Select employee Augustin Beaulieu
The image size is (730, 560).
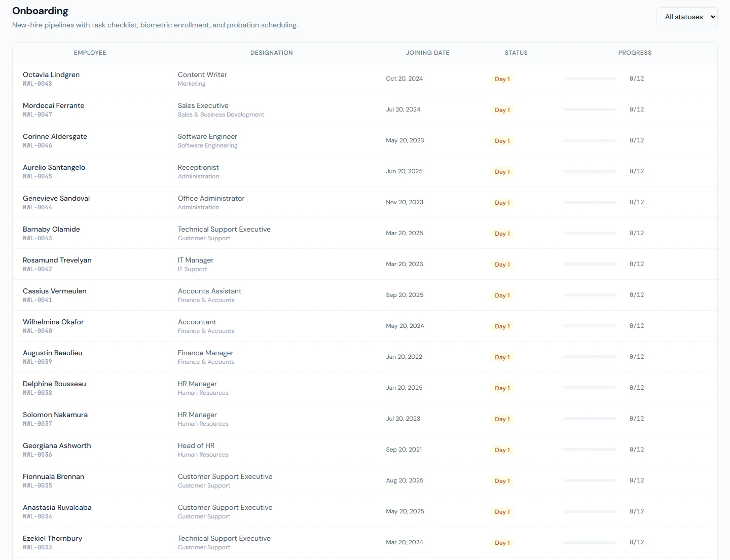(x=53, y=353)
